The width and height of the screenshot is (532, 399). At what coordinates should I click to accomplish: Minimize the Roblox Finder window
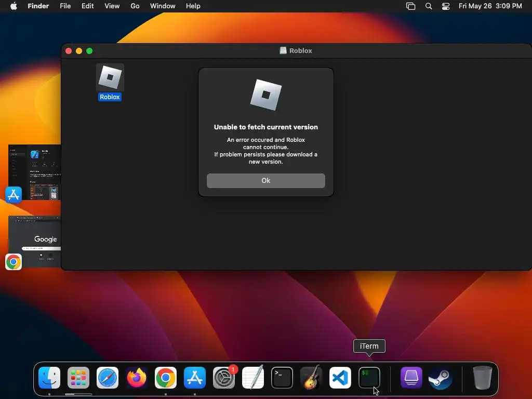pyautogui.click(x=79, y=51)
